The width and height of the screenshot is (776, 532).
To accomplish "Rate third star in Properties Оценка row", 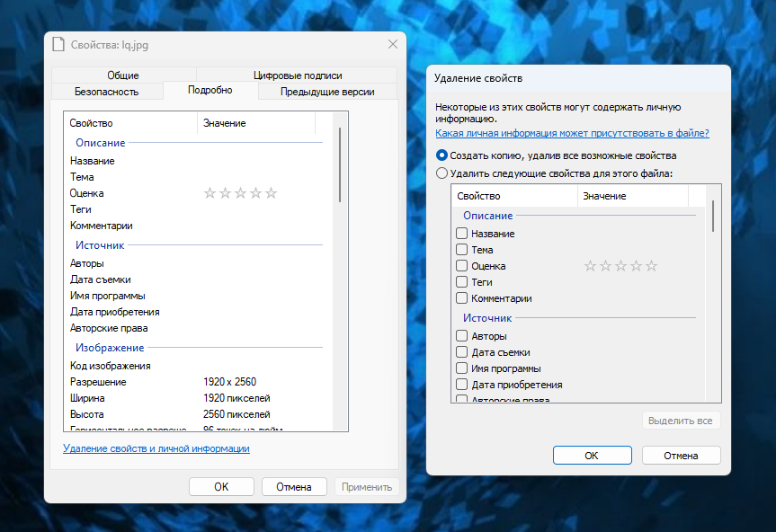I will [x=240, y=193].
